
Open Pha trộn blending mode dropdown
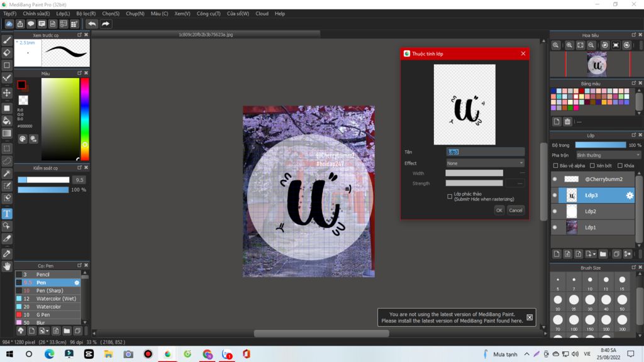pyautogui.click(x=608, y=156)
